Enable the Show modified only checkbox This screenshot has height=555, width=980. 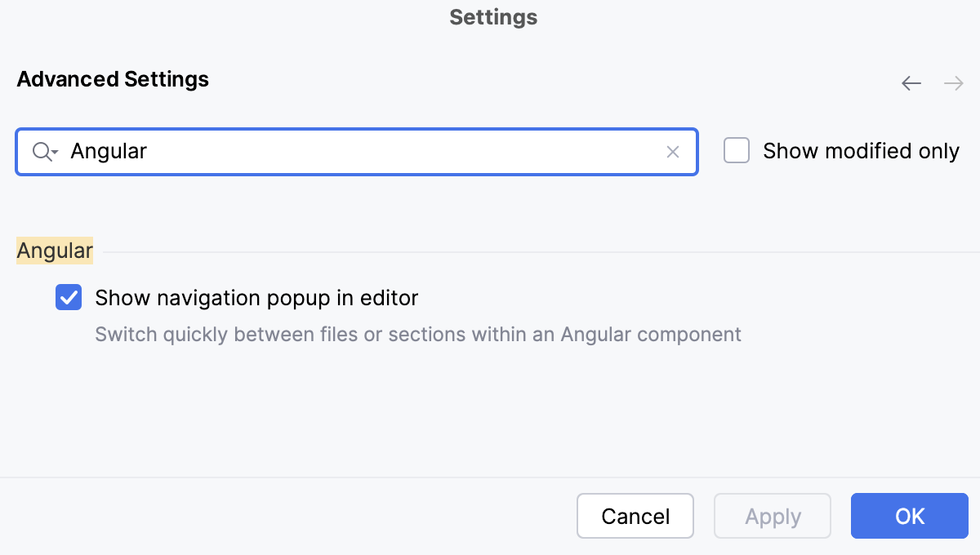click(736, 150)
